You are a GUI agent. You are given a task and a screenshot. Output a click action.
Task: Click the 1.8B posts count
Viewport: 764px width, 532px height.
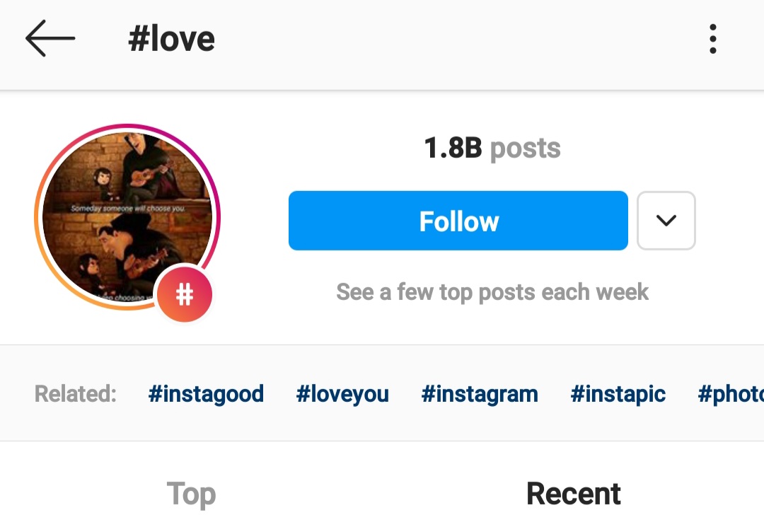click(x=492, y=148)
